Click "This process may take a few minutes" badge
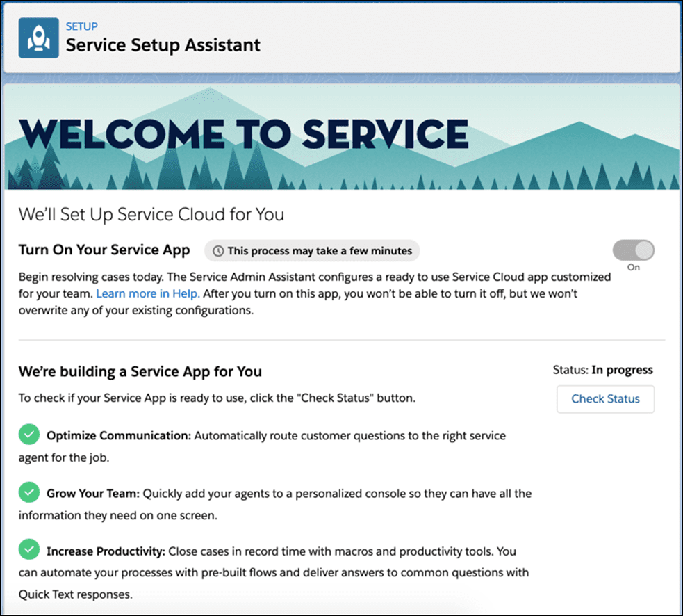Screen dimensions: 683x616 coord(312,251)
